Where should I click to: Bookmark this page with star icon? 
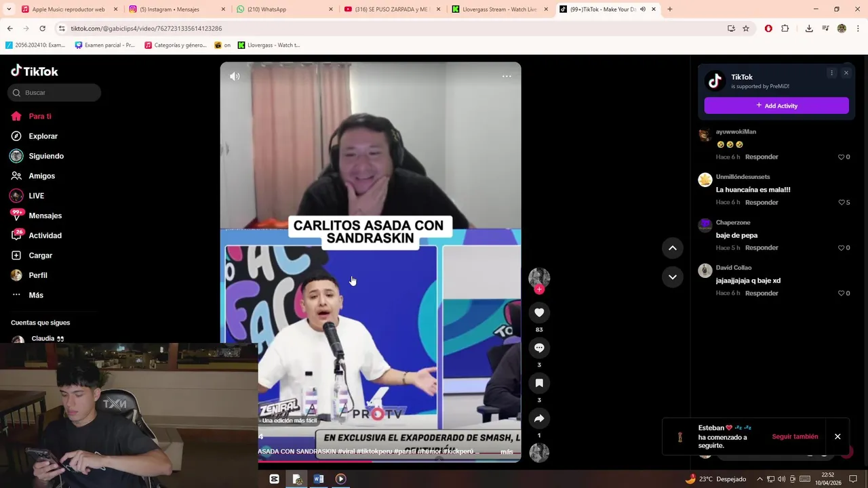746,28
